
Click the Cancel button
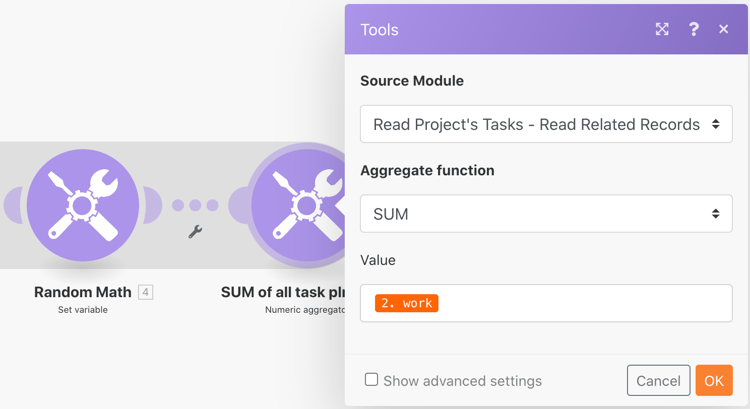[658, 380]
